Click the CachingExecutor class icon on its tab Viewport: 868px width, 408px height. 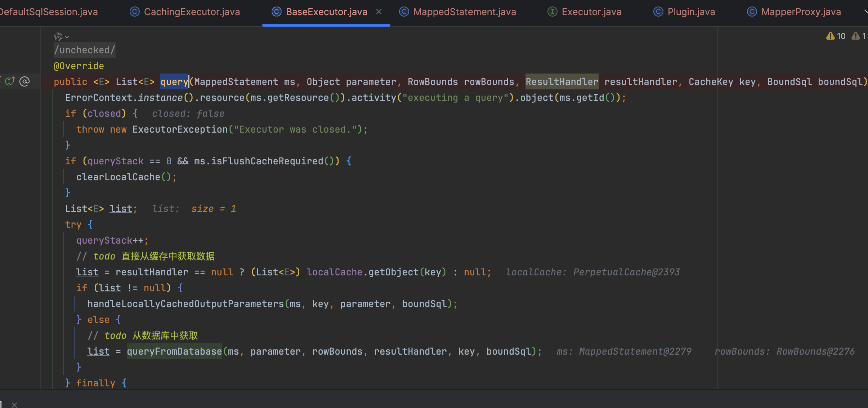pos(134,12)
